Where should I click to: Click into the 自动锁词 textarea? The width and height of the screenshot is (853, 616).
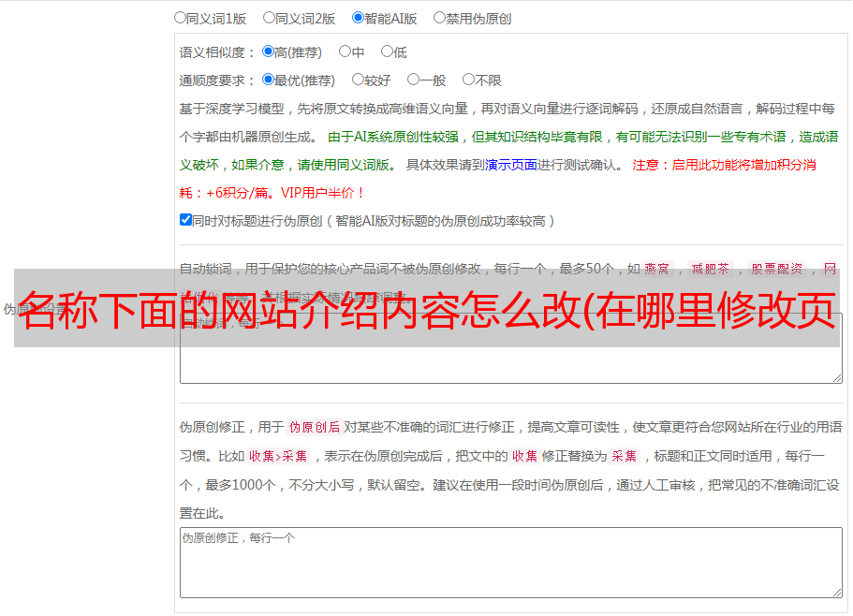point(511,348)
